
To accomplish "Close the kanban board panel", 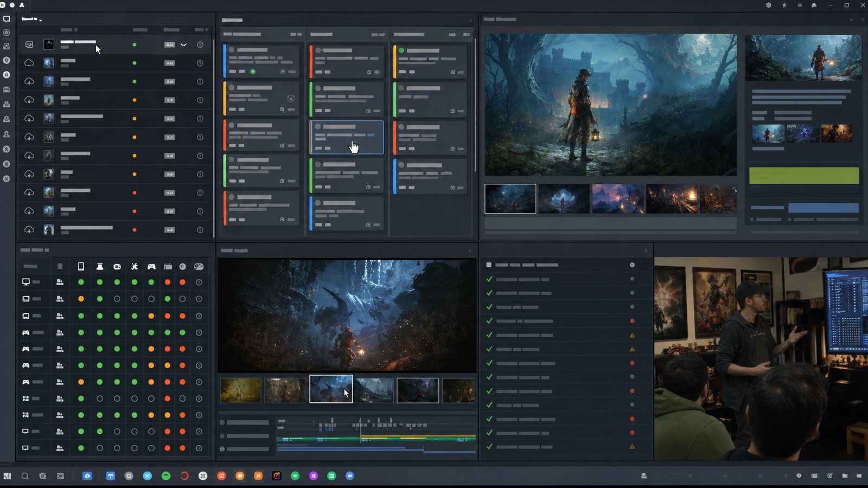I will (470, 20).
